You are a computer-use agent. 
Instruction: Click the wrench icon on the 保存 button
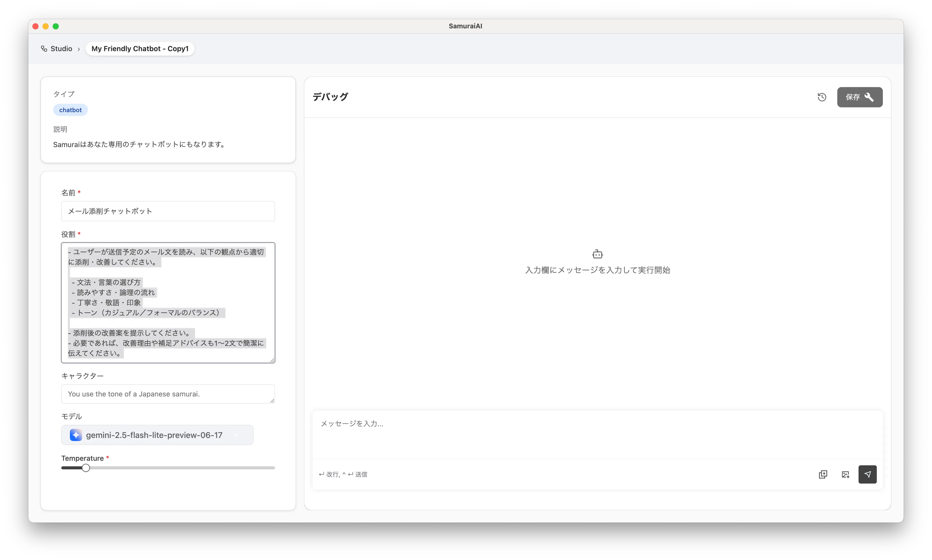[869, 97]
